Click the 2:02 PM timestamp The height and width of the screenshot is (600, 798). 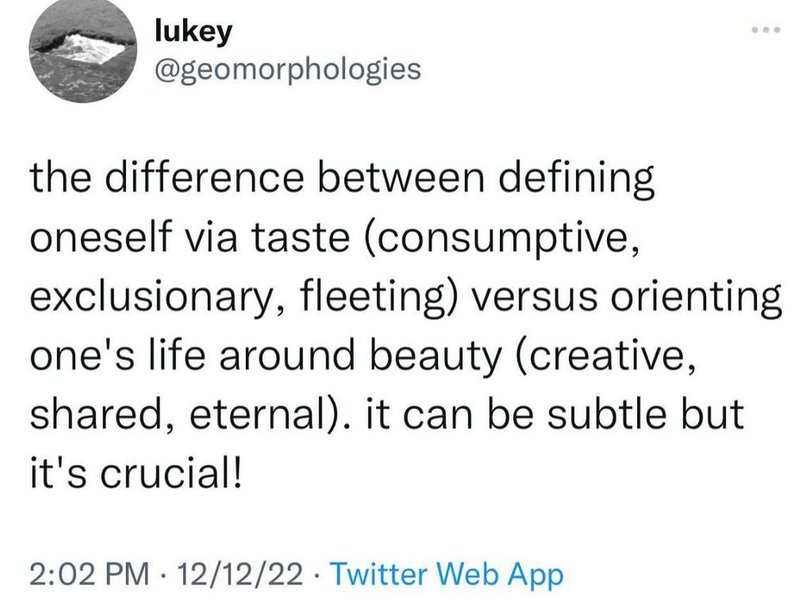point(90,575)
